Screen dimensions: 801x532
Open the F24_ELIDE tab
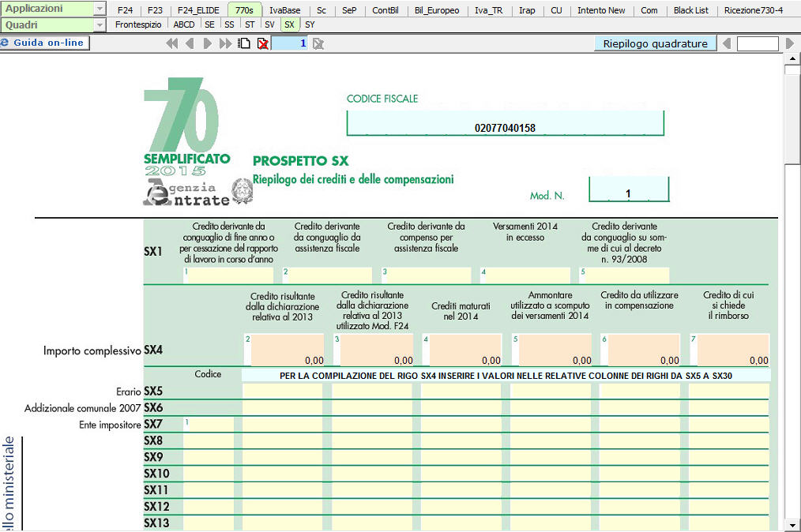click(x=198, y=10)
